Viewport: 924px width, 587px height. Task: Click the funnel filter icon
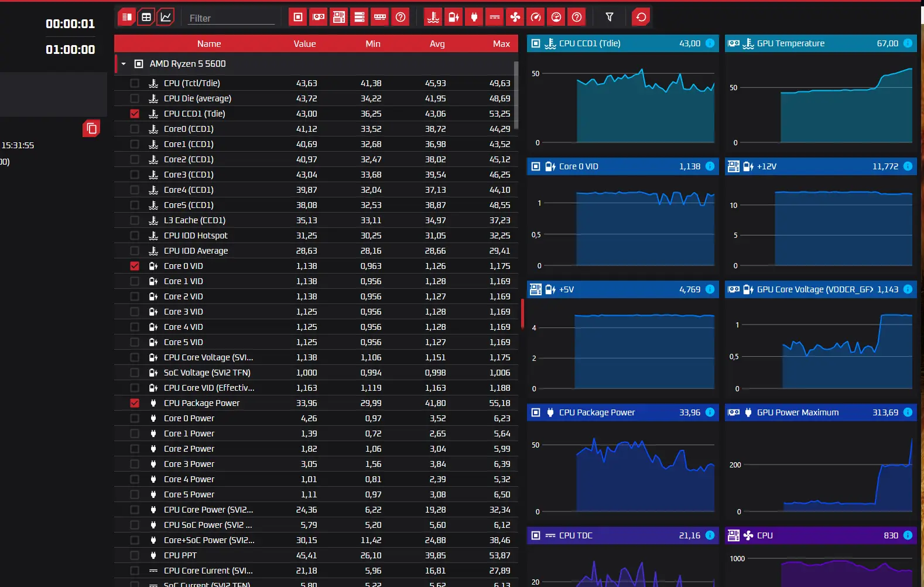tap(610, 17)
